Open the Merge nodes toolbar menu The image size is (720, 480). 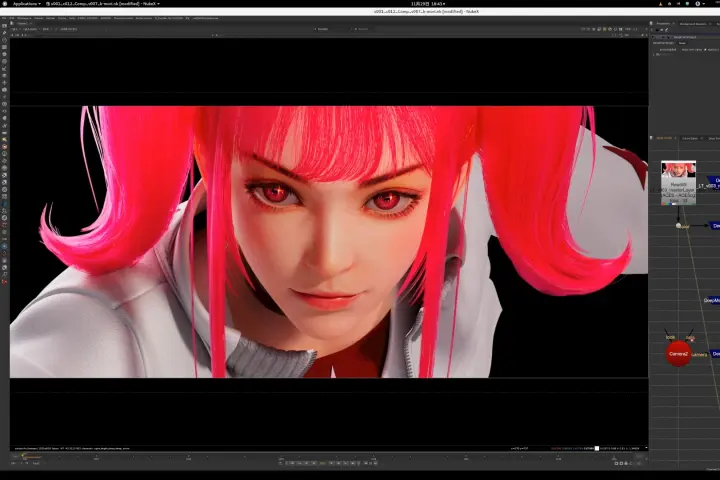5,76
